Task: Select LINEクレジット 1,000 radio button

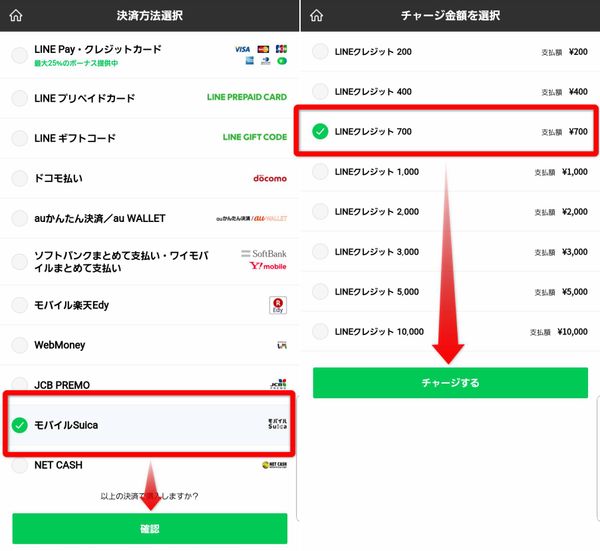Action: point(320,171)
